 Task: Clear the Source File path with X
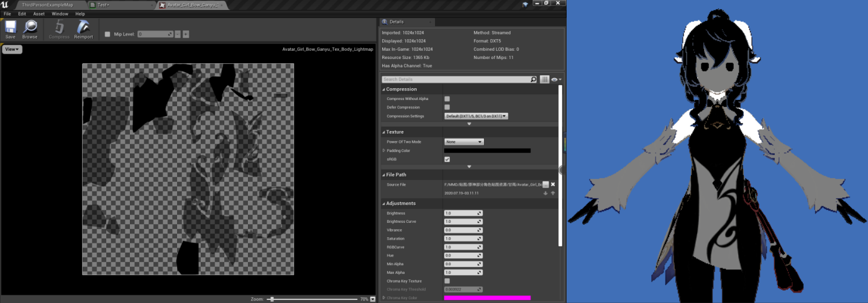click(553, 184)
